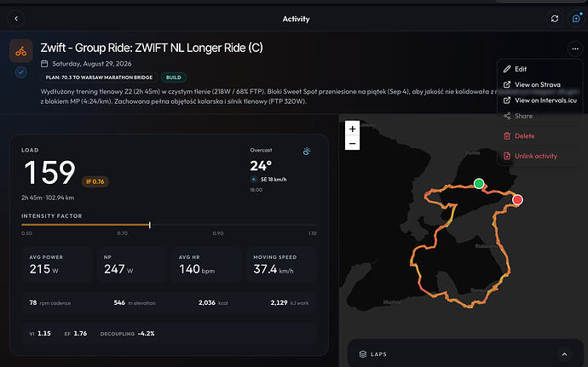This screenshot has width=588, height=367.
Task: Click the 24° temperature reading
Action: tap(261, 166)
